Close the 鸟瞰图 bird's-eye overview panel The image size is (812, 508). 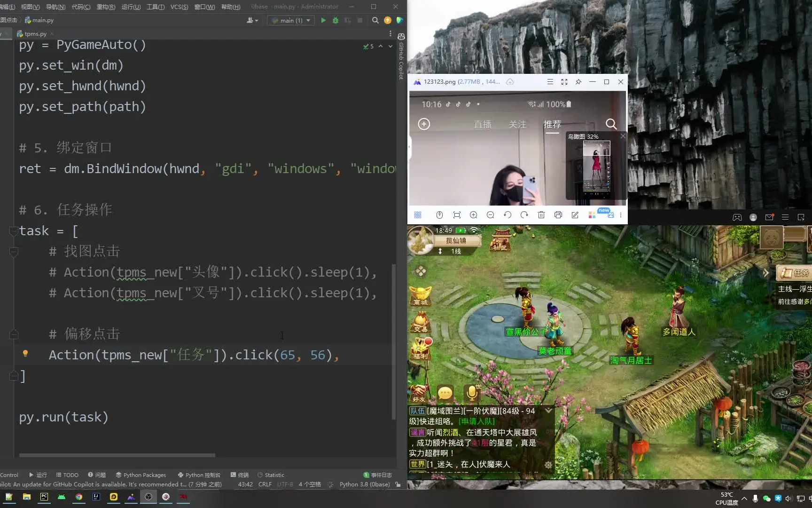coord(623,136)
